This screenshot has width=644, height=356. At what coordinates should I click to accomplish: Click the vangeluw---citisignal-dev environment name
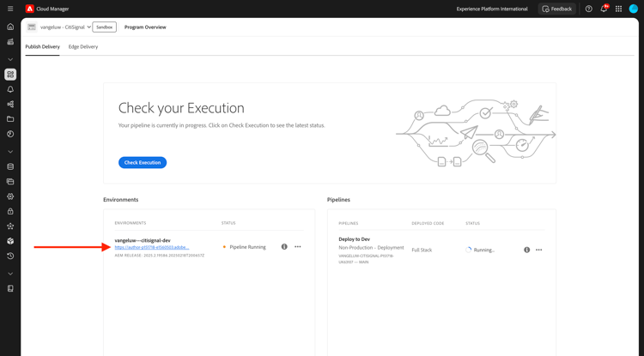coord(143,240)
